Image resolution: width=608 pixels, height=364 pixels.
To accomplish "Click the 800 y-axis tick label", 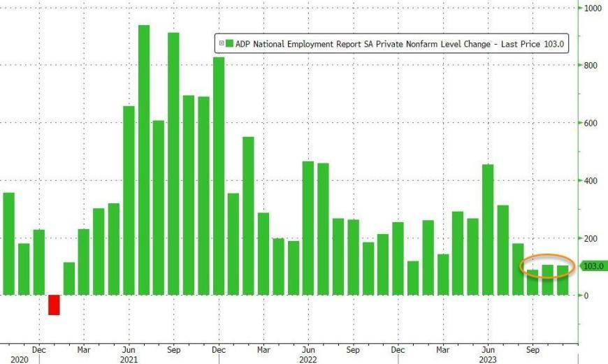I will click(591, 66).
